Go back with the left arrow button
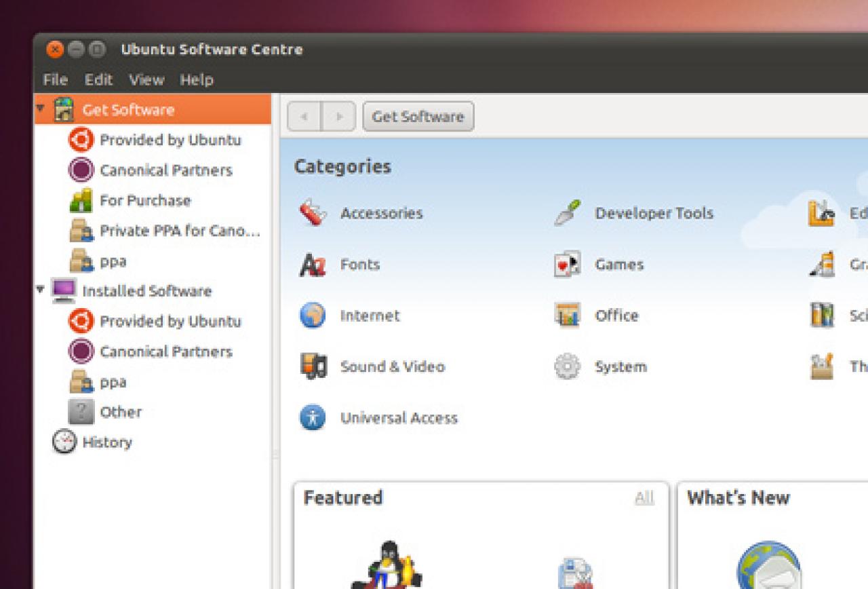Screen dimensions: 868x589 pyautogui.click(x=304, y=117)
